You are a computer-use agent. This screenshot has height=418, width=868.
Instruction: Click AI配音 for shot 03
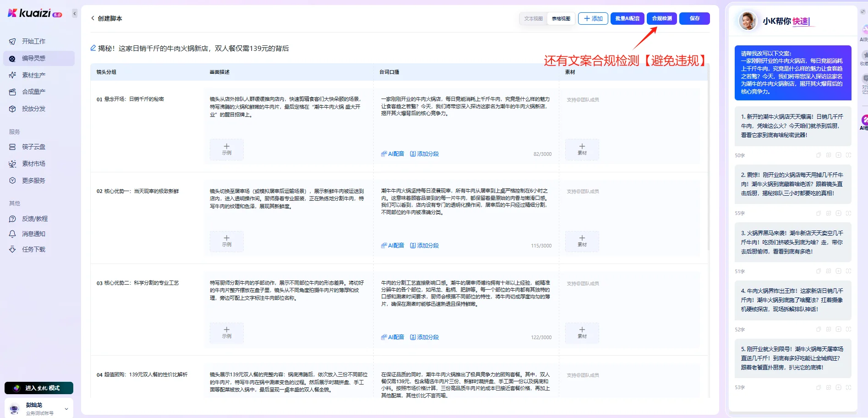pos(393,337)
